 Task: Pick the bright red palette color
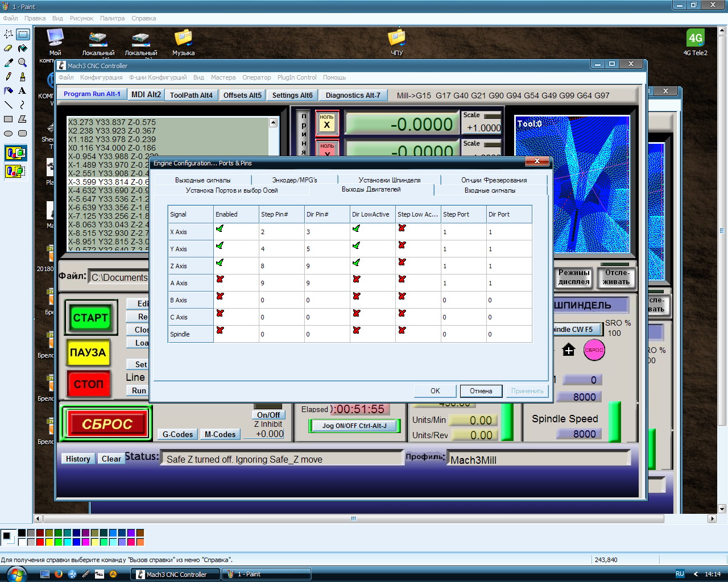pos(40,542)
